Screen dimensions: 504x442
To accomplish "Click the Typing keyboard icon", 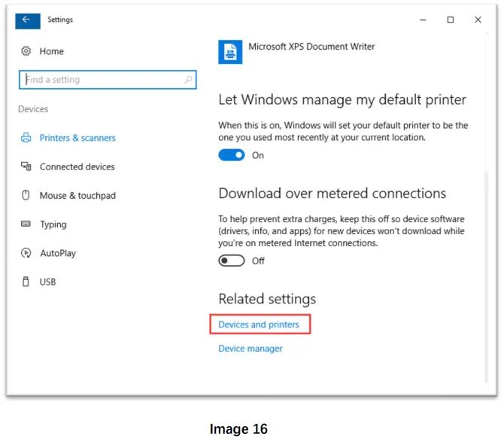I will pyautogui.click(x=26, y=224).
